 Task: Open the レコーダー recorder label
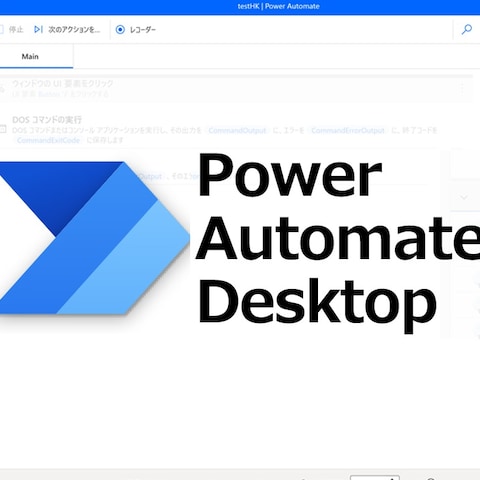point(143,30)
